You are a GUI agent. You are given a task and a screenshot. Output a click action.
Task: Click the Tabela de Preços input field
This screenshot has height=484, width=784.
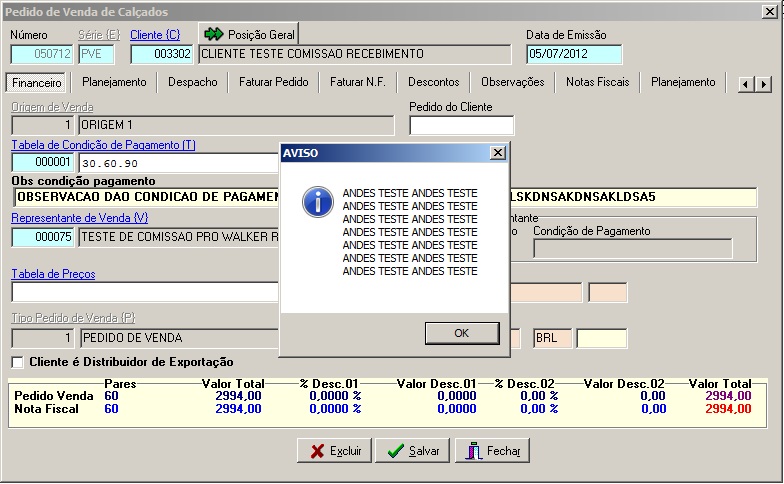(x=145, y=292)
